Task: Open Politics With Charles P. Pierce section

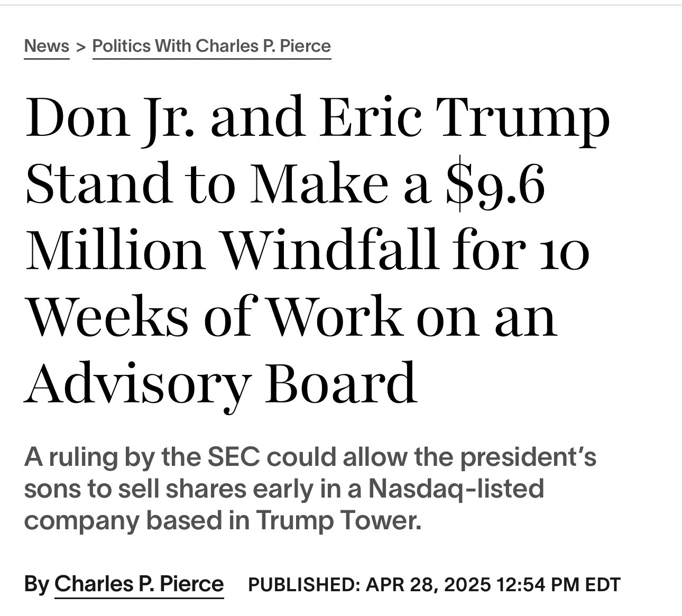Action: point(211,46)
